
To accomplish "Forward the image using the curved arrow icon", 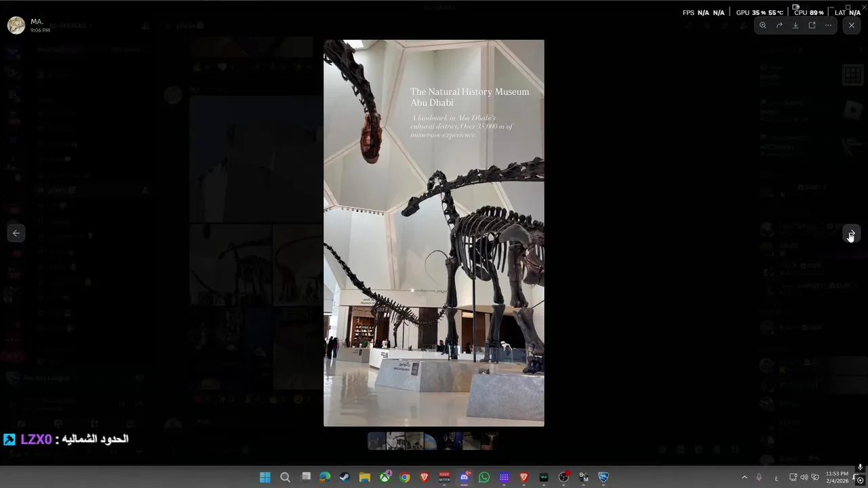I will [779, 26].
